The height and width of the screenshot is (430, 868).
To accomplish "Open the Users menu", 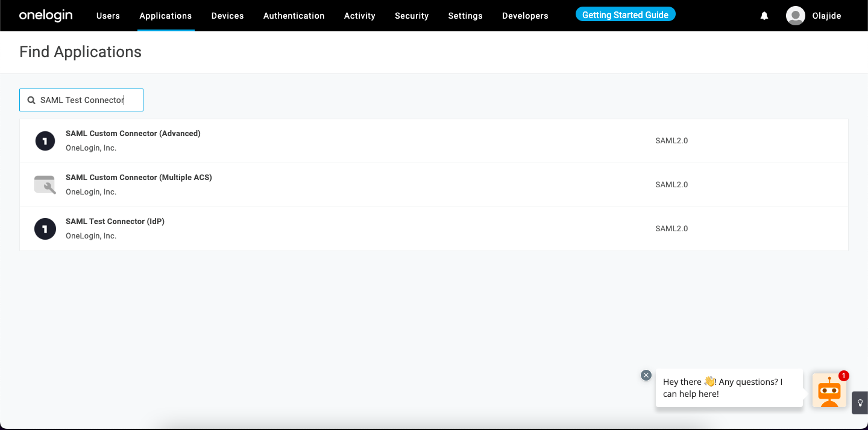I will pyautogui.click(x=108, y=16).
